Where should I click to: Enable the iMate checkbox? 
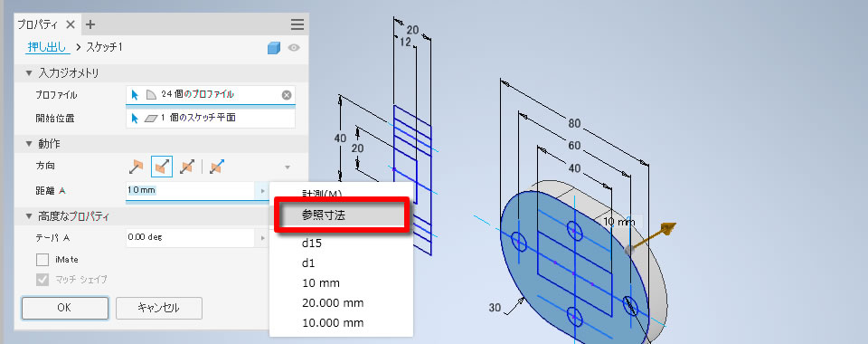42,259
